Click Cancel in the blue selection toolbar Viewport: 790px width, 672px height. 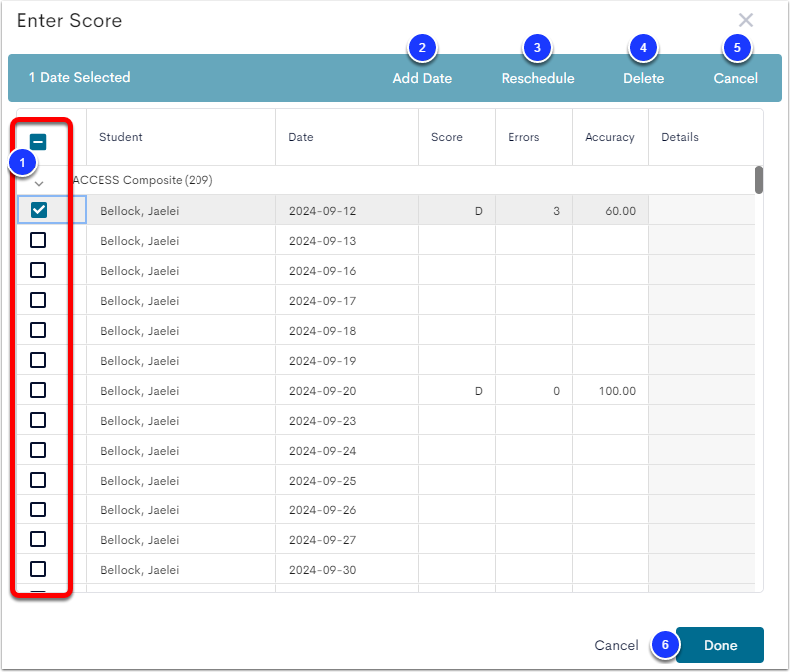(x=735, y=78)
